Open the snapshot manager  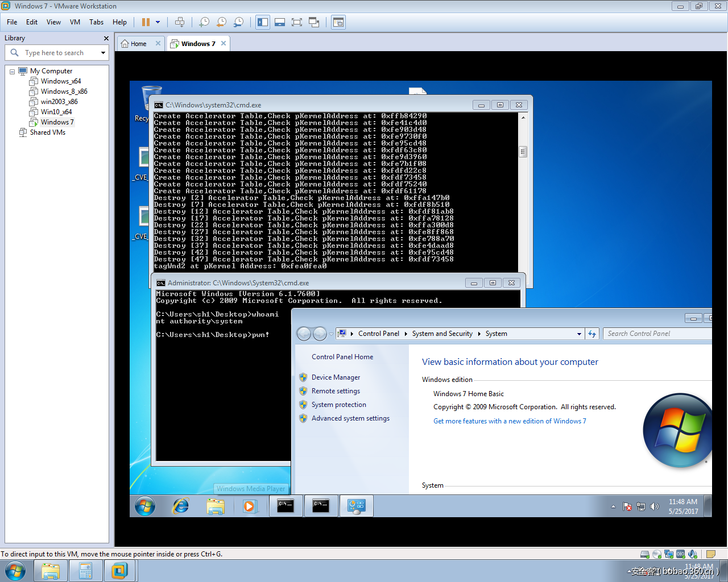(x=239, y=22)
